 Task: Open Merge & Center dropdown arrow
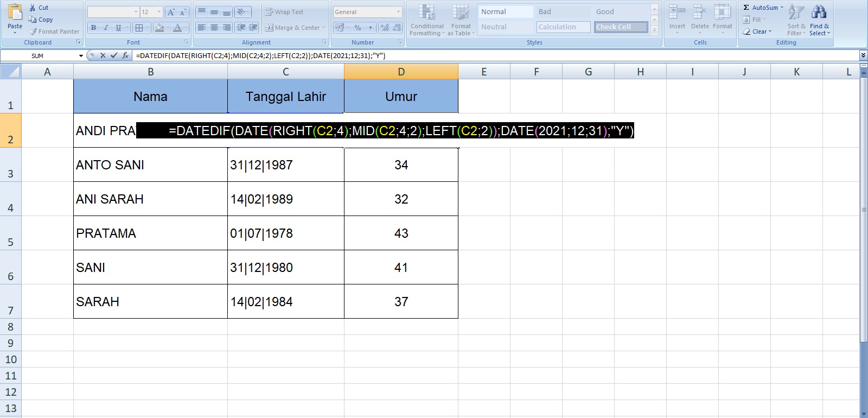(x=324, y=28)
